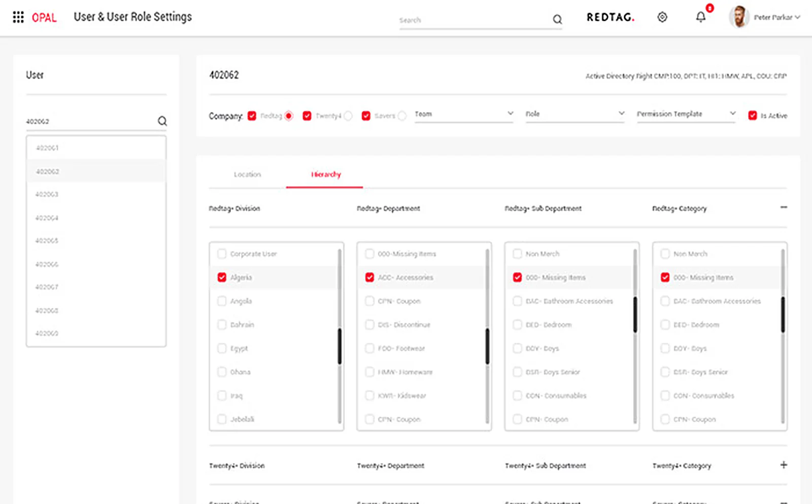Image resolution: width=812 pixels, height=504 pixels.
Task: Uncheck the Savers company checkbox
Action: click(366, 116)
